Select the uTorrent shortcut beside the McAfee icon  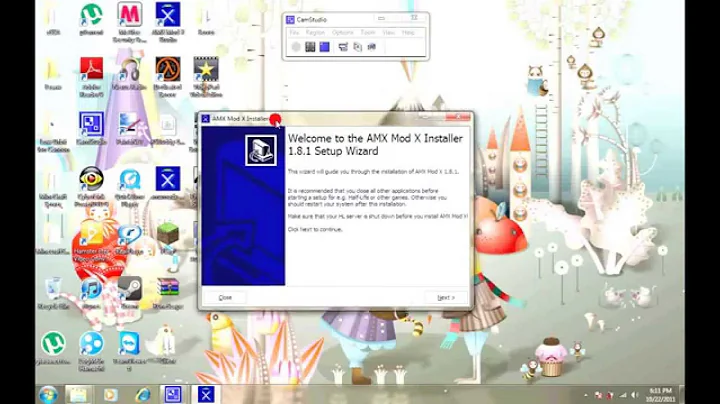tap(91, 19)
